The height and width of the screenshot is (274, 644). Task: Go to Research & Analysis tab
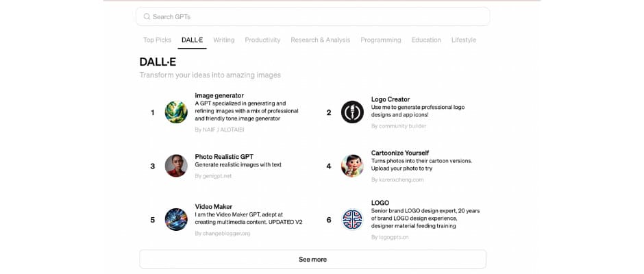tap(321, 40)
